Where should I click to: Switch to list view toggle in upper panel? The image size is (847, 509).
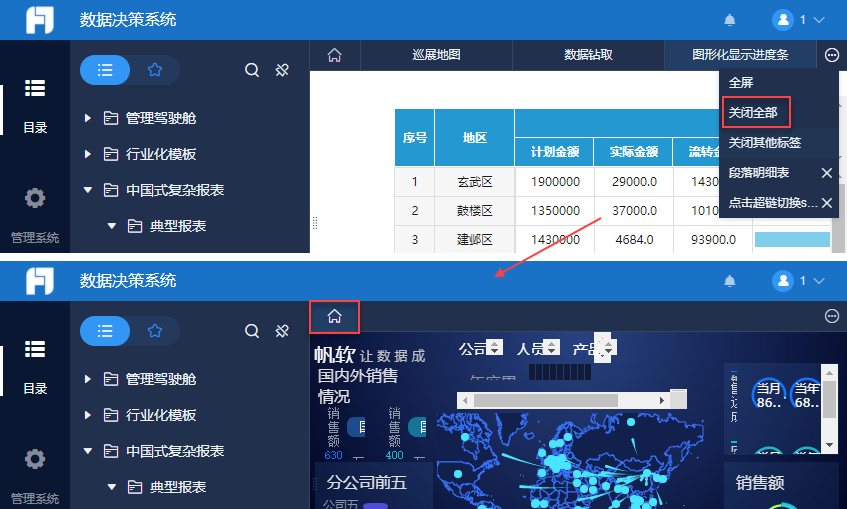point(105,70)
